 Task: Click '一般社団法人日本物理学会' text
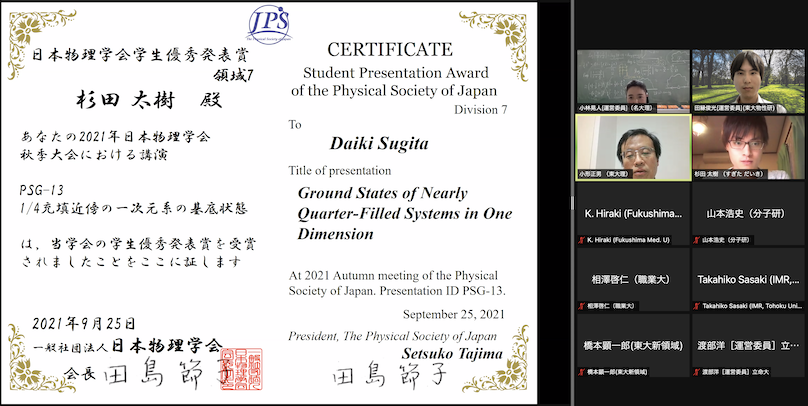[x=127, y=346]
